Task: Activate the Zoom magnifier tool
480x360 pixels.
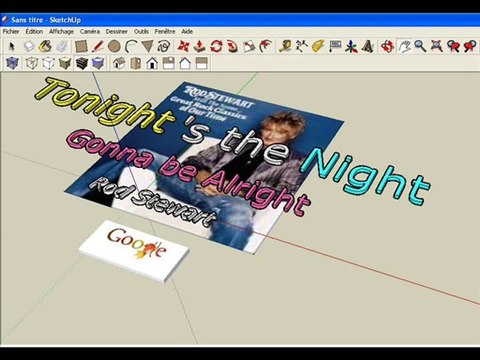Action: [420, 46]
